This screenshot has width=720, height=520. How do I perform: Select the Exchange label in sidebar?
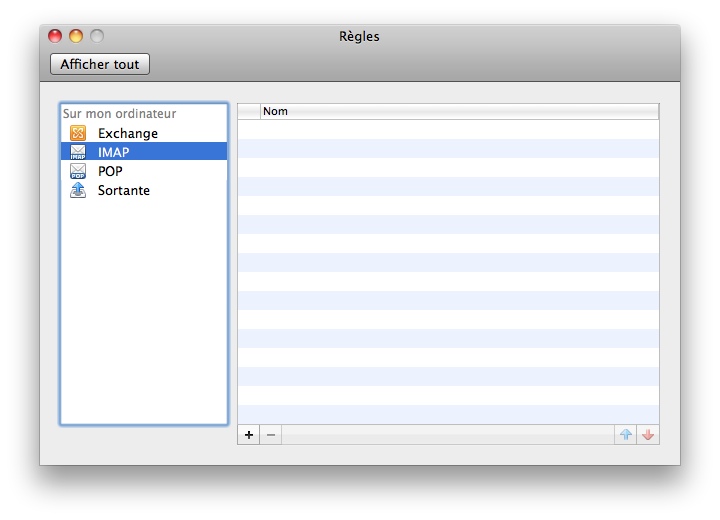[x=128, y=133]
